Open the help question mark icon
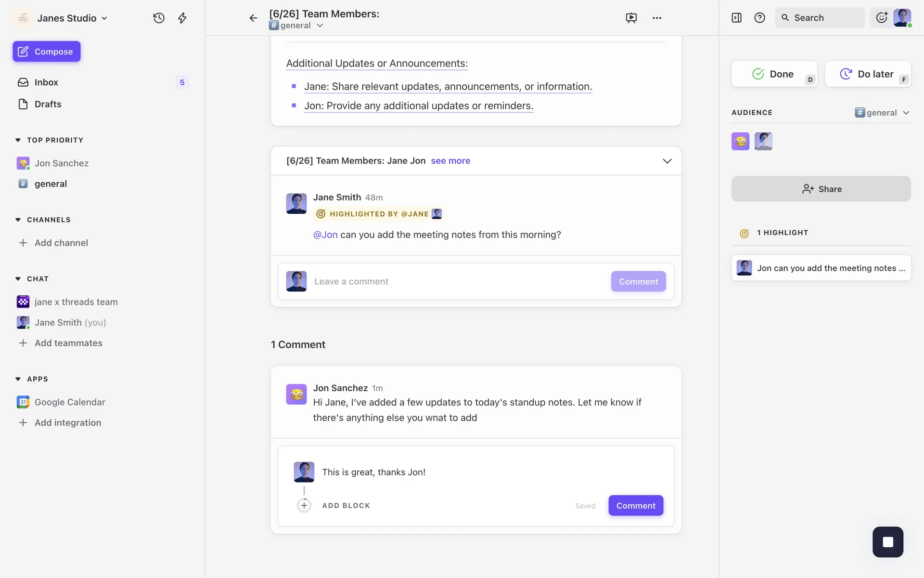924x578 pixels. [x=759, y=18]
